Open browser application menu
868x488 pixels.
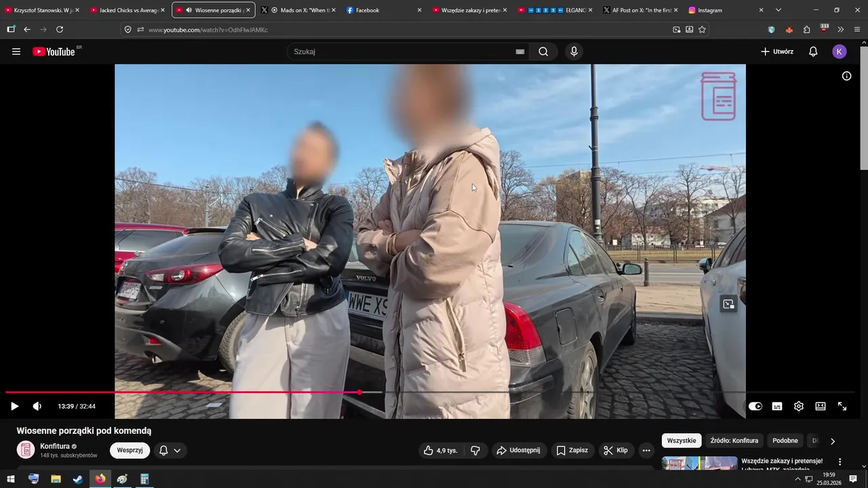tap(857, 29)
